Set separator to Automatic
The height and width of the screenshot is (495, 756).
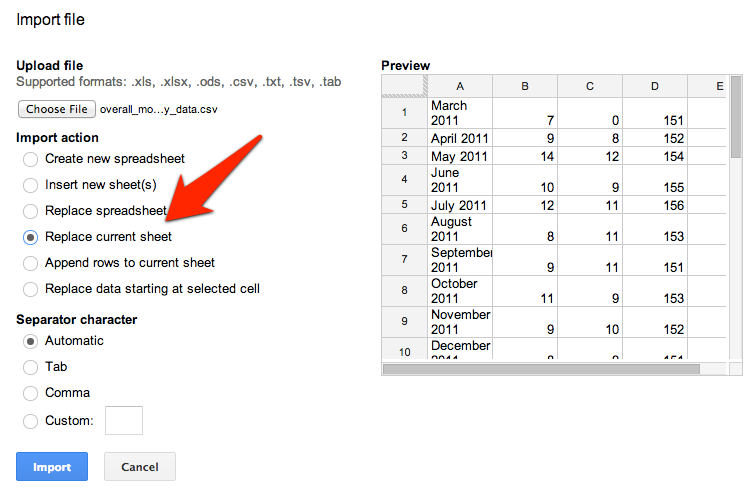click(x=30, y=341)
